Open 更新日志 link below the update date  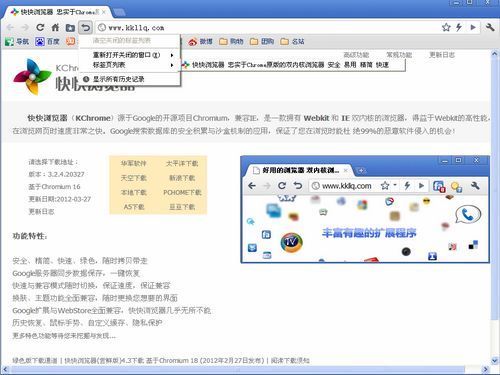point(41,211)
